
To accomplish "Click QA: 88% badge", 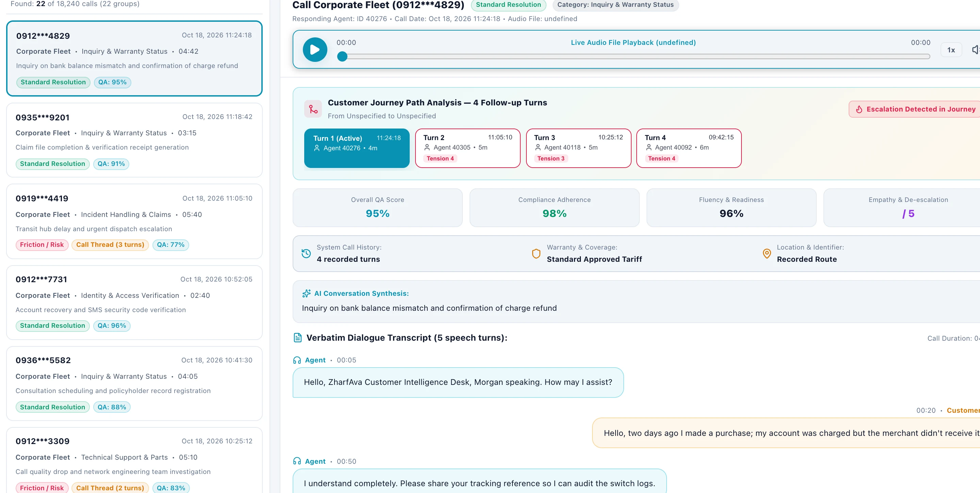I will (112, 407).
